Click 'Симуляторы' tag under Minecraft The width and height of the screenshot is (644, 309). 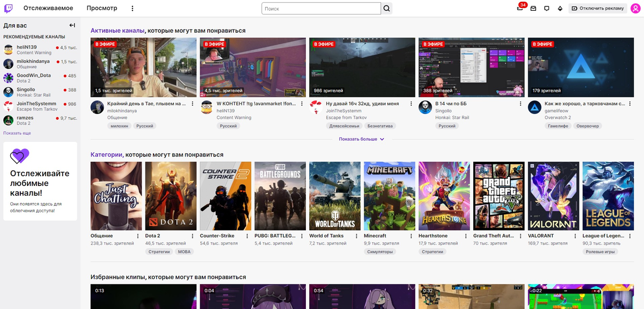coord(380,251)
